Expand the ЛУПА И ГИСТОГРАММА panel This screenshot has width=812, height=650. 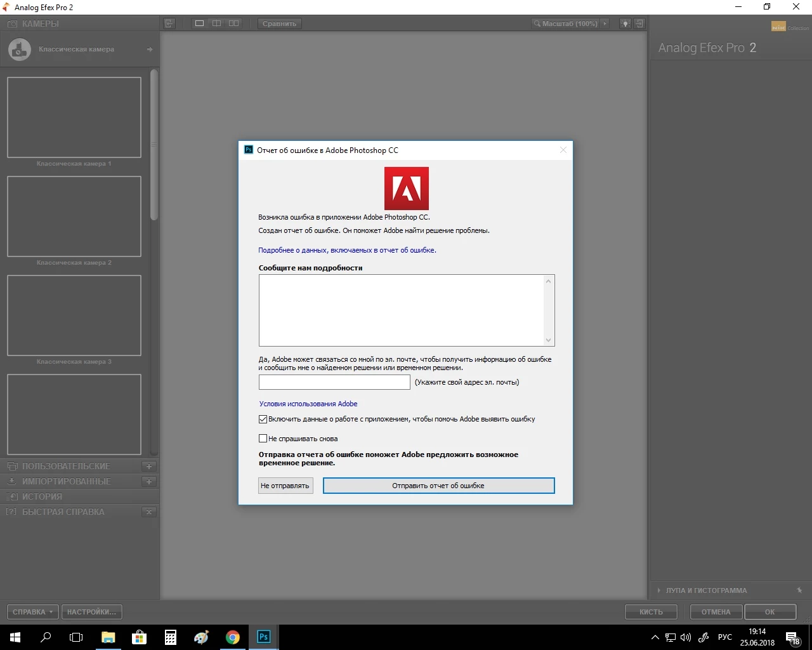tap(706, 590)
